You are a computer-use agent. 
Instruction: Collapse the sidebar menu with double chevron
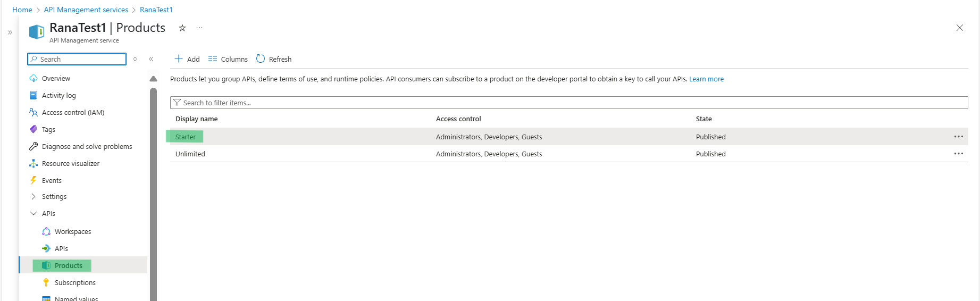pos(151,59)
